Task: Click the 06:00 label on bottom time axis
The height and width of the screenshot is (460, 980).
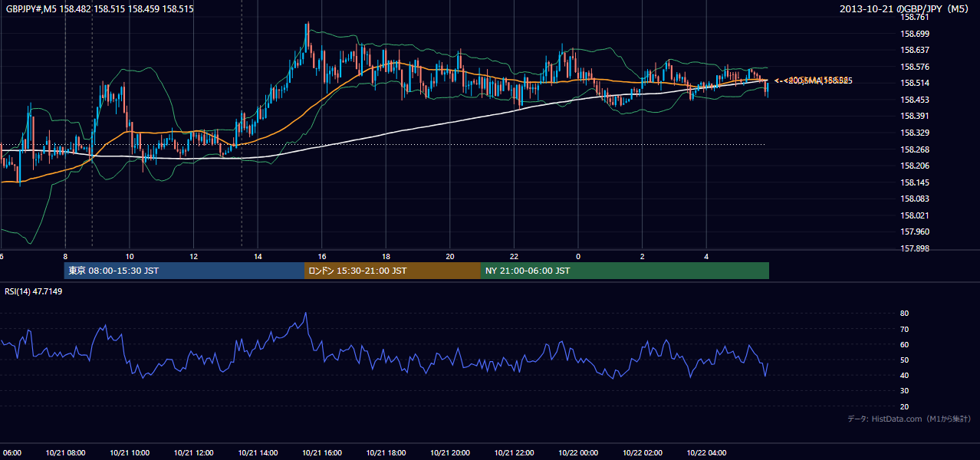Action: click(x=11, y=453)
